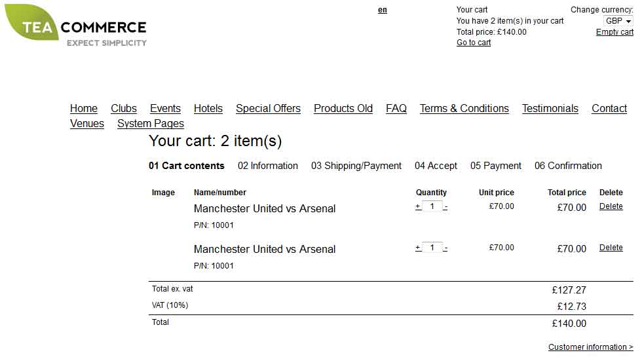Click the first item's quantity field
Image resolution: width=644 pixels, height=359 pixels.
pyautogui.click(x=432, y=206)
